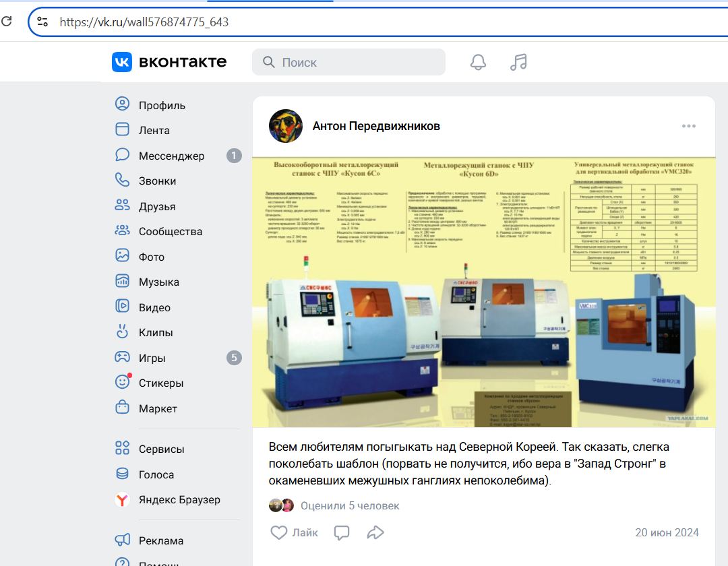Viewport: 728px width, 566px height.
Task: Click the Сообщества group icon
Action: click(x=122, y=230)
